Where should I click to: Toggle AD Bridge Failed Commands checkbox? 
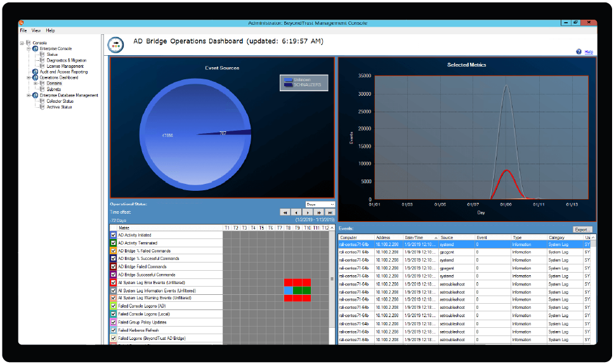pyautogui.click(x=114, y=267)
